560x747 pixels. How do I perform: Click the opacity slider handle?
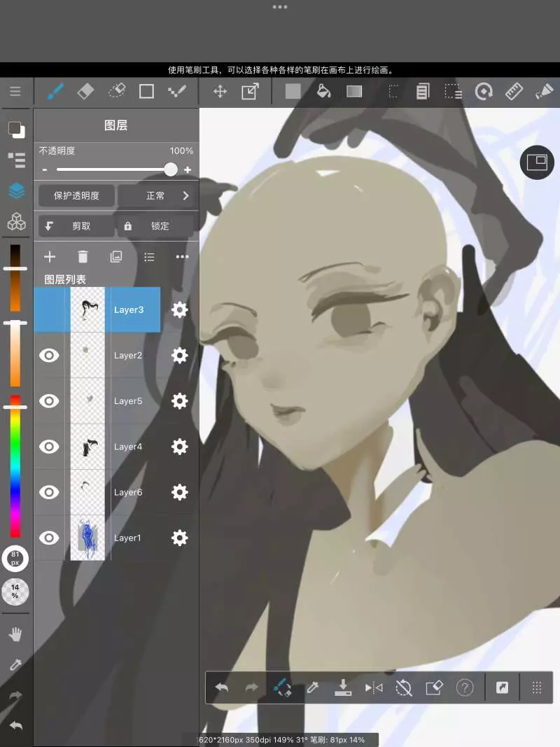click(171, 169)
